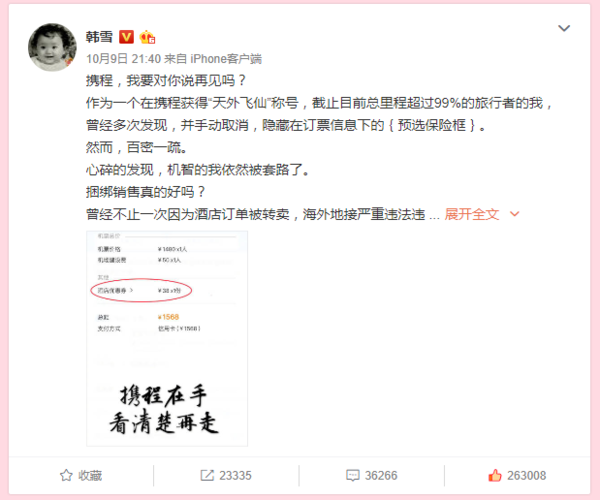Open reposts count 23335
This screenshot has width=600, height=500.
235,476
